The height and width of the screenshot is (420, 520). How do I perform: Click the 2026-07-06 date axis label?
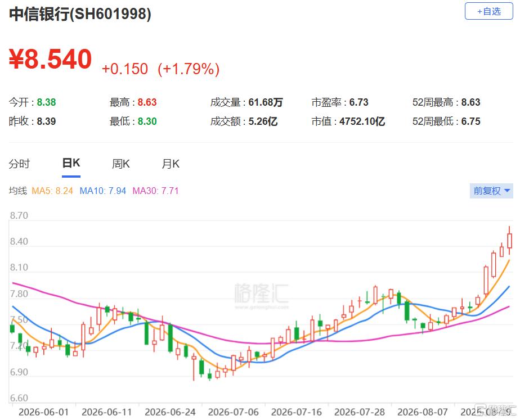click(x=233, y=412)
